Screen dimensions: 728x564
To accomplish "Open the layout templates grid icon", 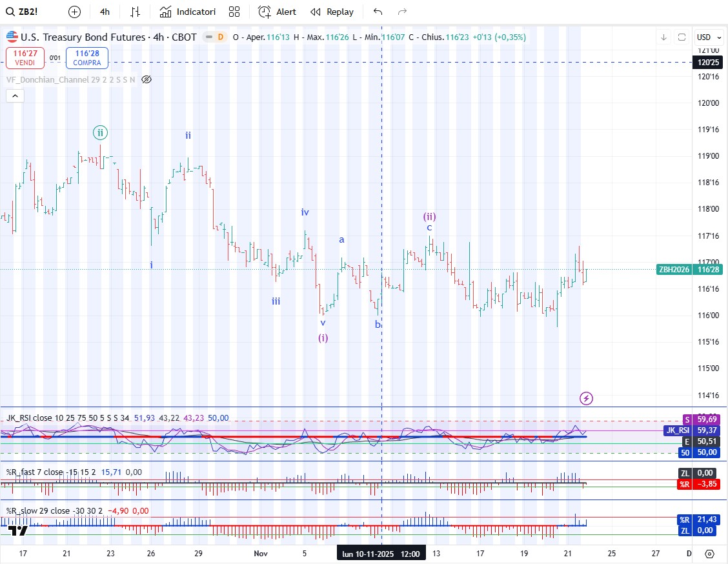I will [x=234, y=12].
